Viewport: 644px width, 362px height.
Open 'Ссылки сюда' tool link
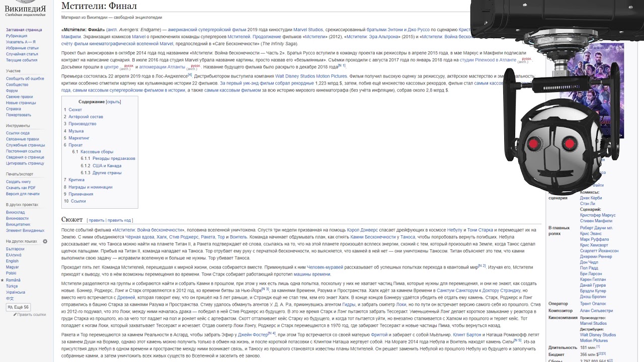click(18, 133)
